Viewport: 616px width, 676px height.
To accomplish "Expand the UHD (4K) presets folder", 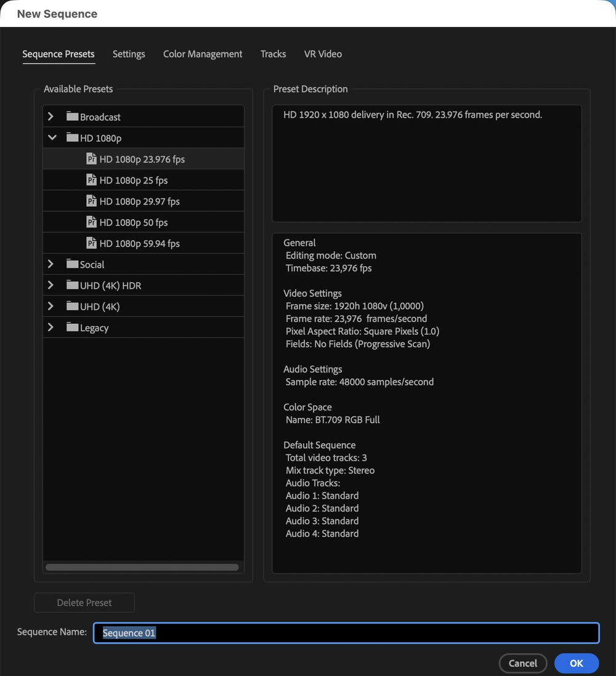I will coord(51,306).
